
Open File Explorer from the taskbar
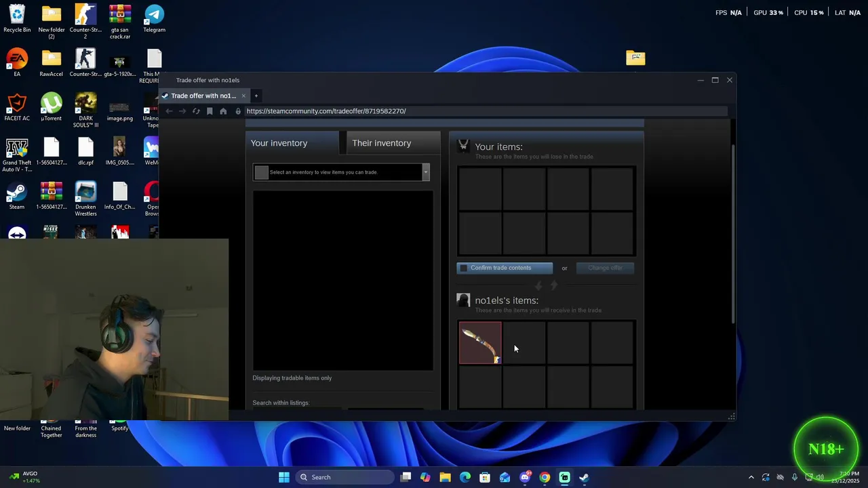(x=445, y=477)
